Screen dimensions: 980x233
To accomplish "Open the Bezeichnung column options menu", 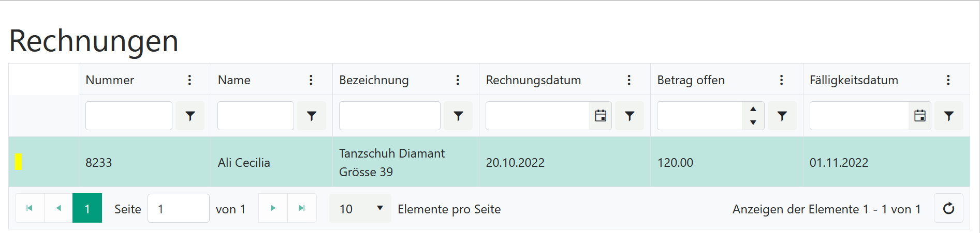I will click(458, 80).
